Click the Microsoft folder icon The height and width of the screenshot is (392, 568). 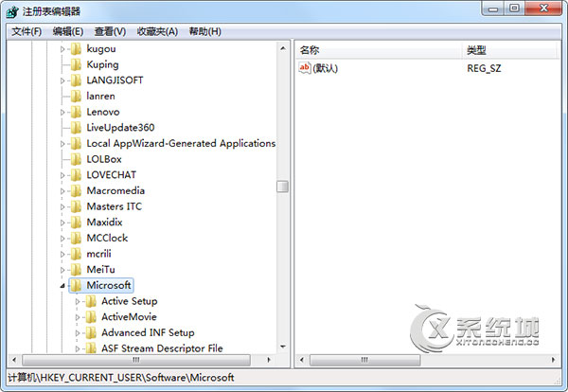point(76,286)
